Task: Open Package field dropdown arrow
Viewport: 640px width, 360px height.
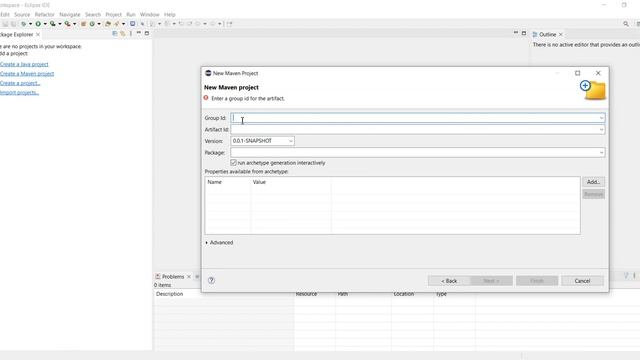Action: coord(601,153)
